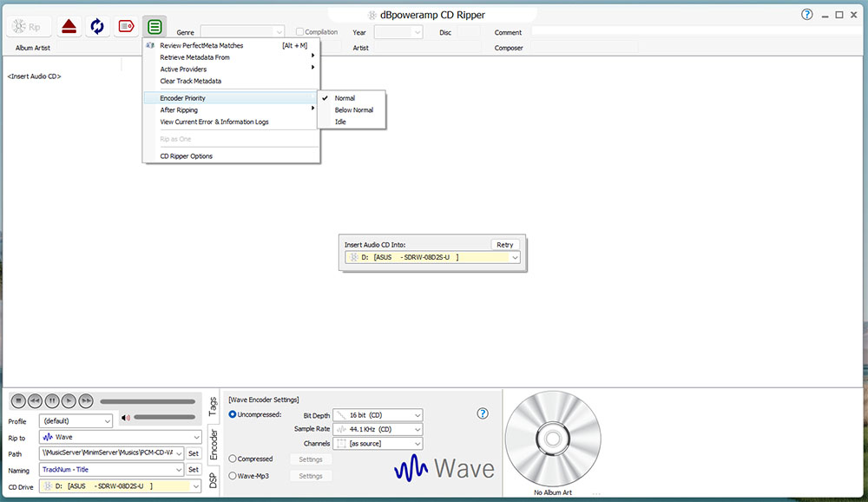This screenshot has width=868, height=502.
Task: Open CD Ripper Options menu entry
Action: [186, 156]
